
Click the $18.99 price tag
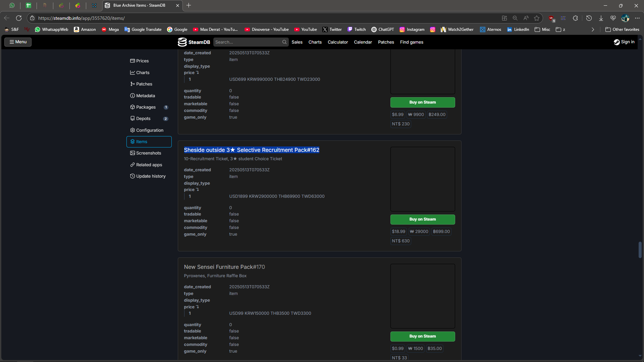click(398, 231)
